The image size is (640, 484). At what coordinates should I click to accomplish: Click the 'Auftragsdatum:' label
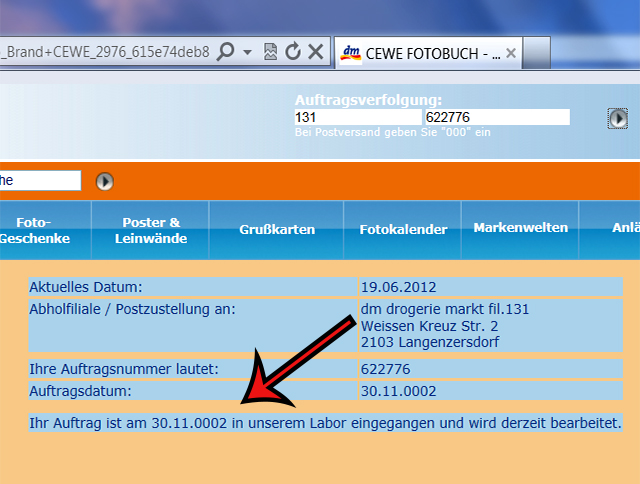(x=80, y=391)
